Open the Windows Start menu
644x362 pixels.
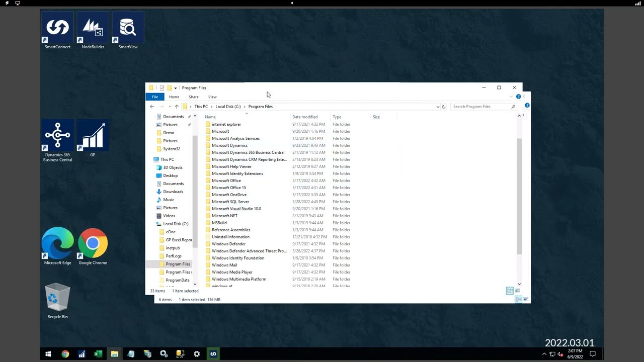tap(48, 354)
